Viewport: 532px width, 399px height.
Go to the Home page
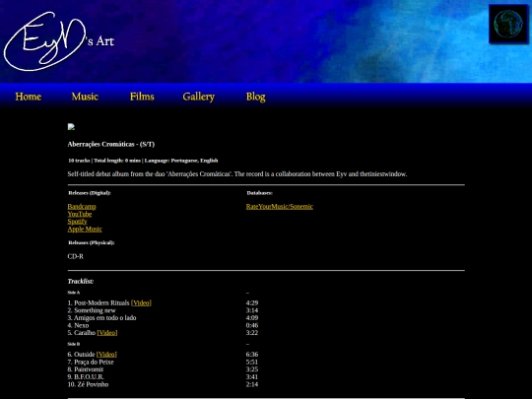29,97
